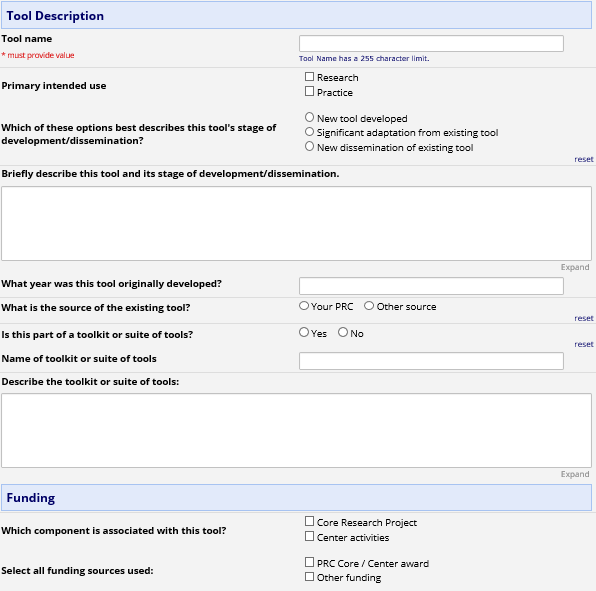Expand the toolkit description text area
Viewport: 596px width, 591px height.
[575, 474]
